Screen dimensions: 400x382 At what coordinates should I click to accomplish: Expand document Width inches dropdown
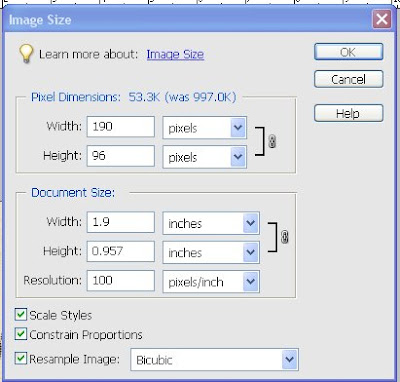(211, 223)
